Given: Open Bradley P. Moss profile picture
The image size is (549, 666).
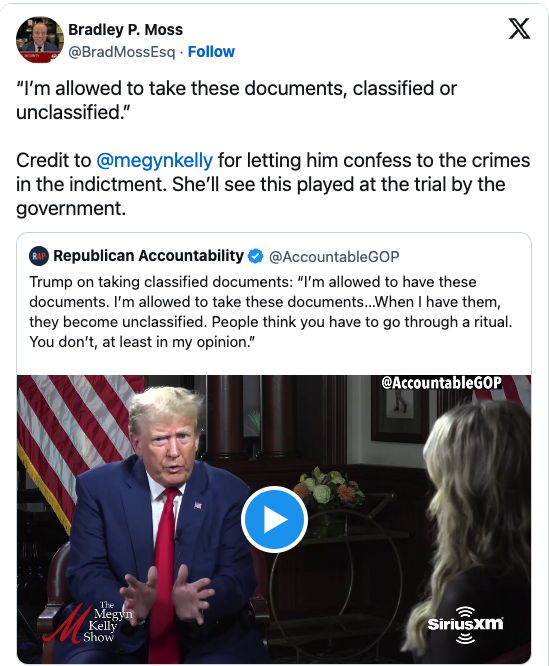Looking at the screenshot, I should tap(40, 40).
